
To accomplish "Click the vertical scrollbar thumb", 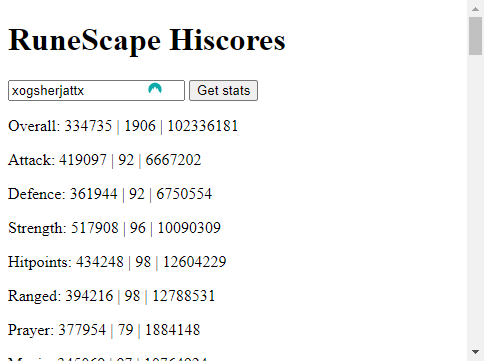I will tap(475, 36).
